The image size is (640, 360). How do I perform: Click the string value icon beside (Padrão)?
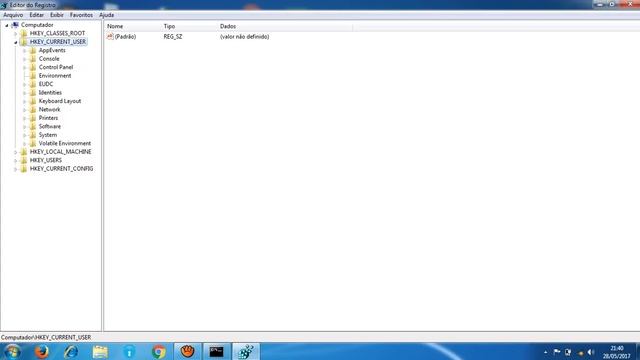(110, 36)
